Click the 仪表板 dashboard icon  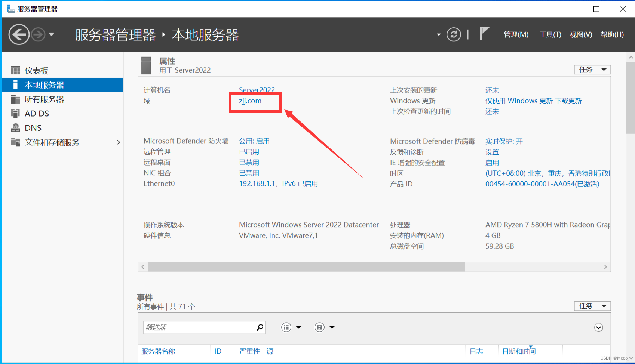pos(16,70)
